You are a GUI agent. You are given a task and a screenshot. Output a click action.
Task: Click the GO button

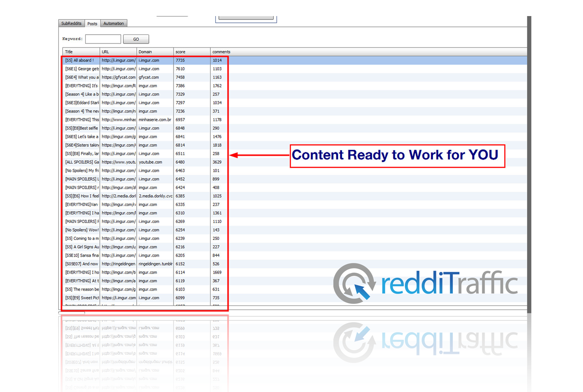(x=136, y=39)
